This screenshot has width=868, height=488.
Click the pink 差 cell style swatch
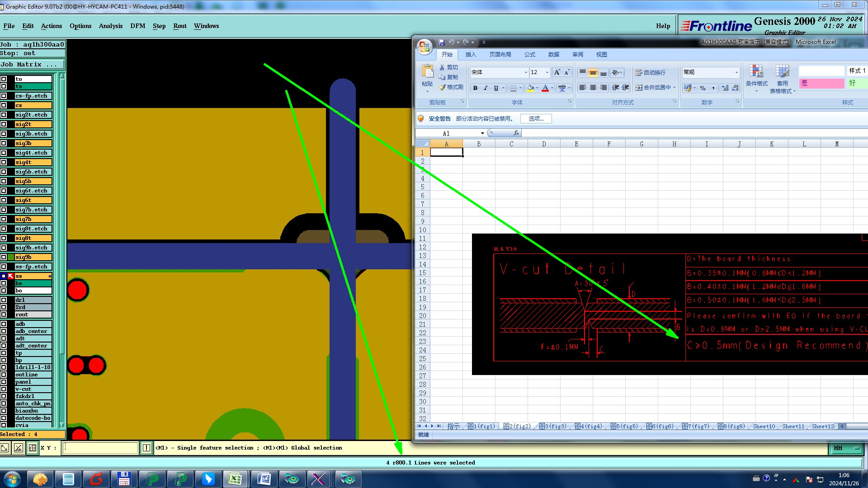tap(821, 83)
